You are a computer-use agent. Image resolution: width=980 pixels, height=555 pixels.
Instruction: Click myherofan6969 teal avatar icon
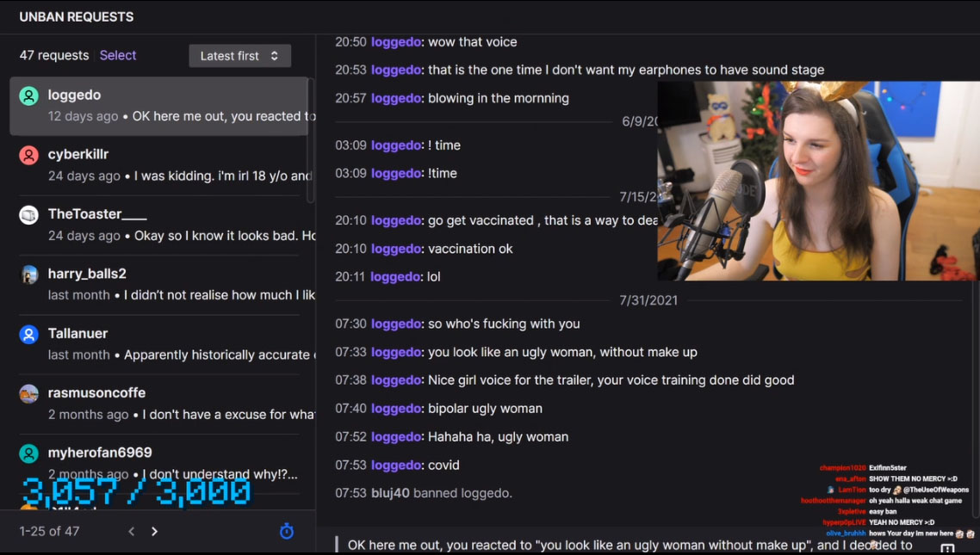(x=28, y=453)
